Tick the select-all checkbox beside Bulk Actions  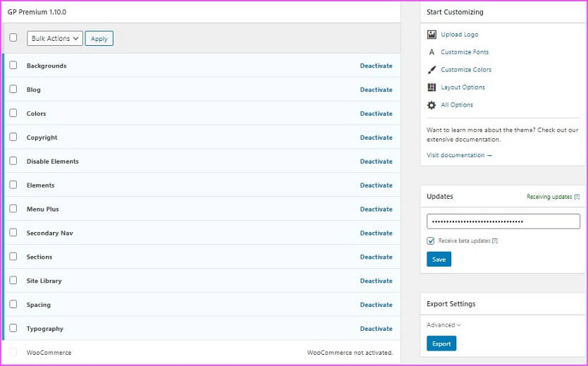tap(13, 37)
